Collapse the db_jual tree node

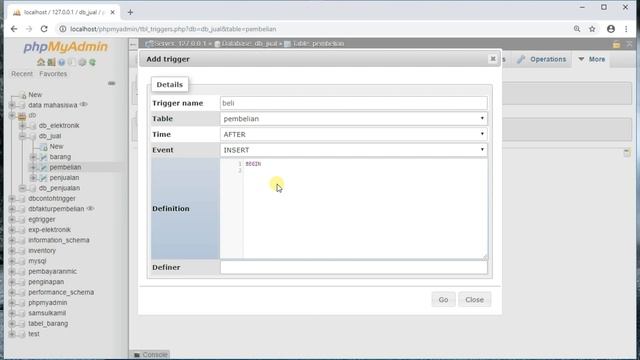tap(22, 136)
